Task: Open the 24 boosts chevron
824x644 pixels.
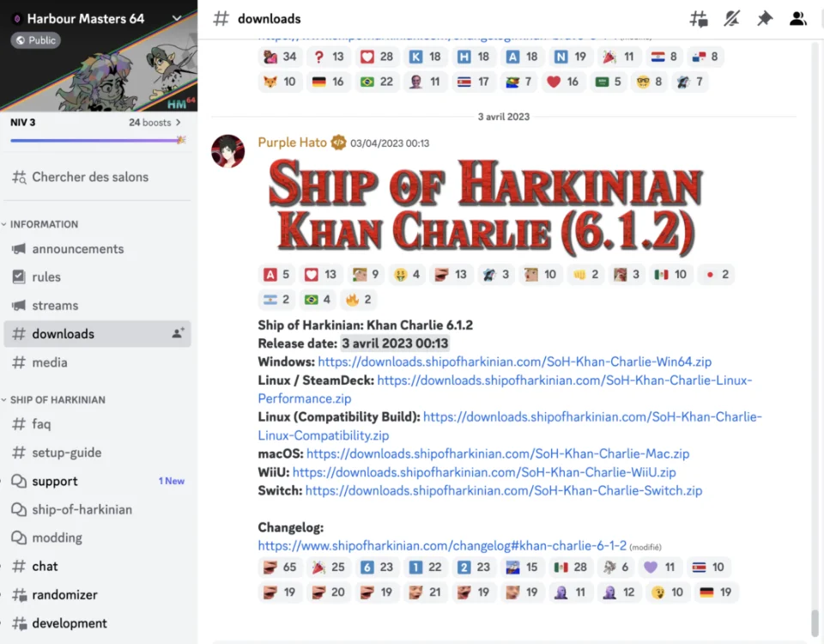Action: pyautogui.click(x=179, y=123)
